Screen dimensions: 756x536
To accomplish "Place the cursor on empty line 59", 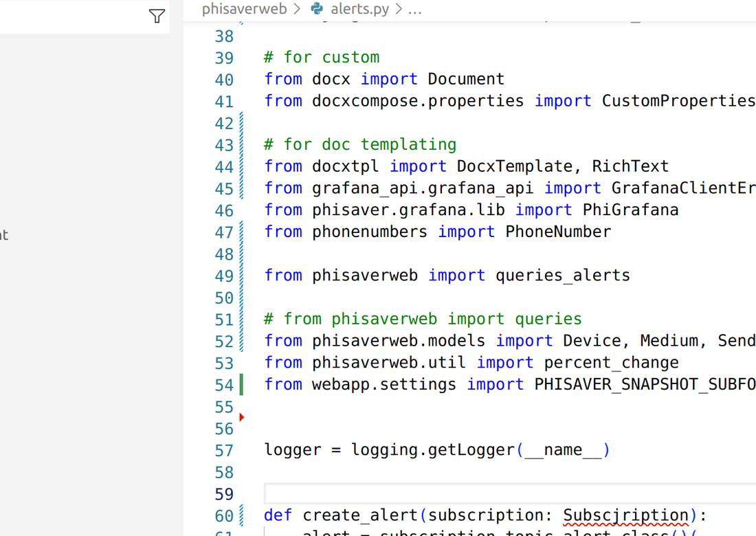I will (x=510, y=493).
